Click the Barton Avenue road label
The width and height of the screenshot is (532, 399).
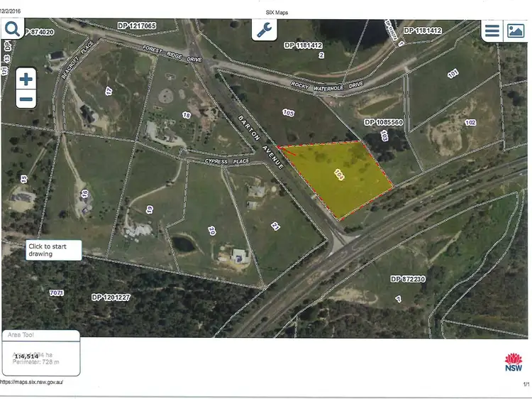point(260,142)
